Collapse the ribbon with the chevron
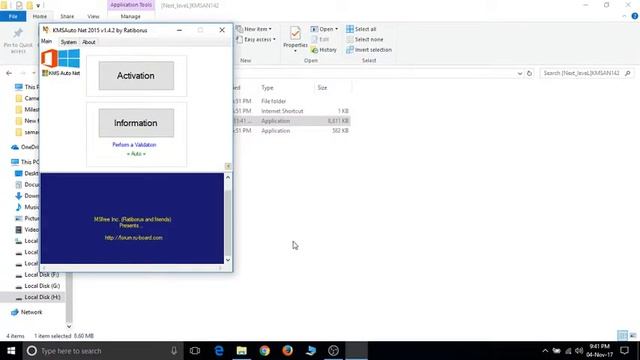Screen dimensions: 640x360 point(624,16)
